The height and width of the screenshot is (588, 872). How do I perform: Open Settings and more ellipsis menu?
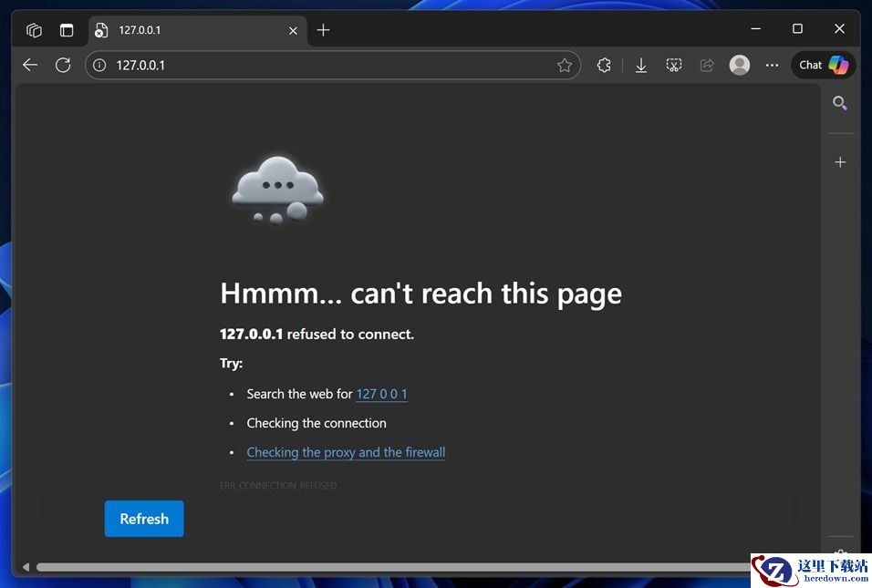click(773, 65)
